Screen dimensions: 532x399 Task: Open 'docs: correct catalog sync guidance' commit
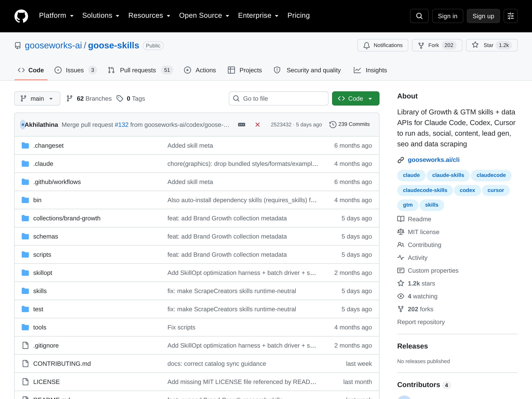217,364
